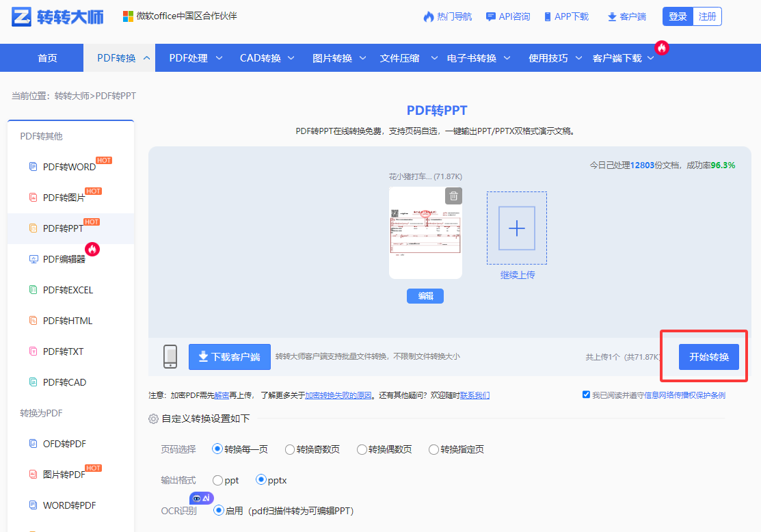The width and height of the screenshot is (761, 532).
Task: Click the icon next to OFD转PDF
Action: [x=33, y=444]
